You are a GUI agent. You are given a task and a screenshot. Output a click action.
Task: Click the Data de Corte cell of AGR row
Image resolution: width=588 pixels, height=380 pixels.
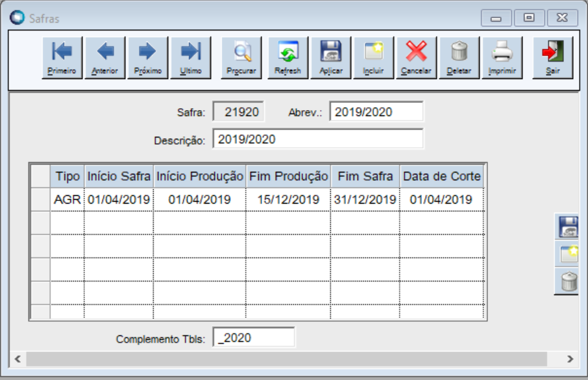(x=442, y=199)
